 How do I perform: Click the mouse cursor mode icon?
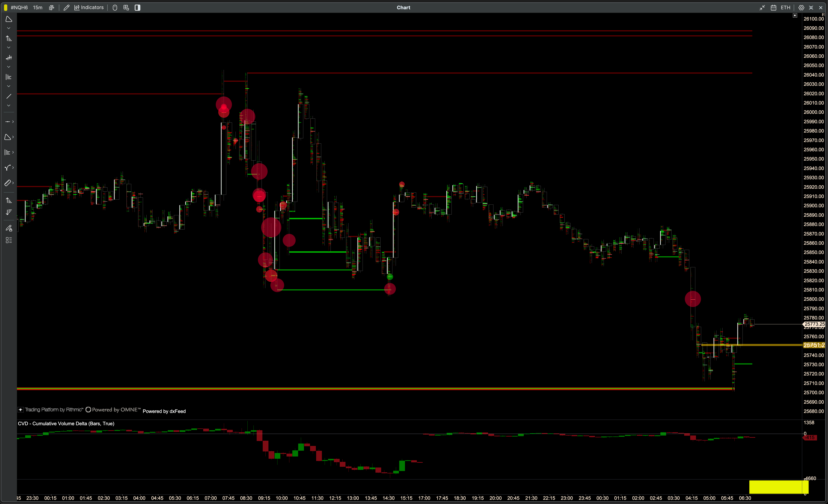115,7
